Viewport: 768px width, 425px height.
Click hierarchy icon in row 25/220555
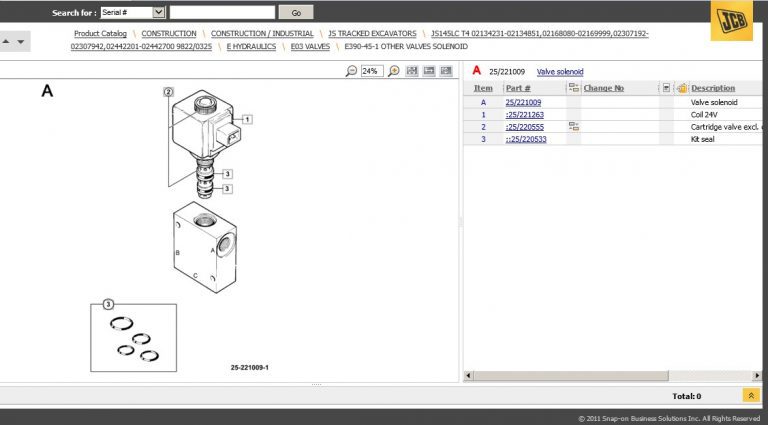pos(574,127)
